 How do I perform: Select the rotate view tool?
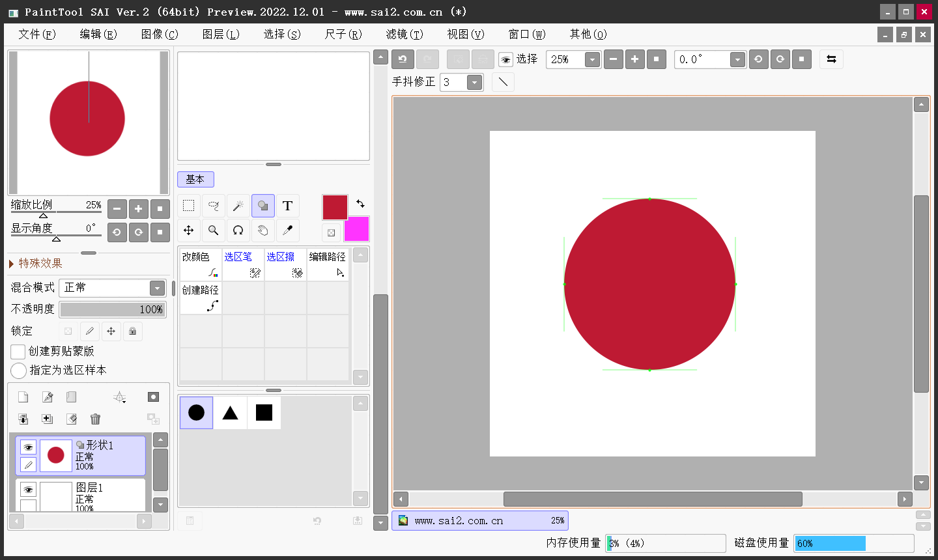(x=238, y=231)
